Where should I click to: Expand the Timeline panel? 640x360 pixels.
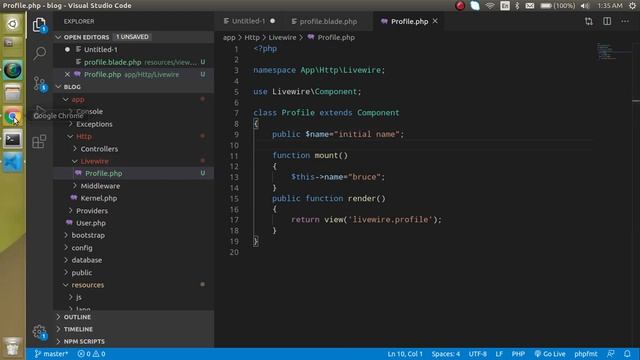coord(133,329)
